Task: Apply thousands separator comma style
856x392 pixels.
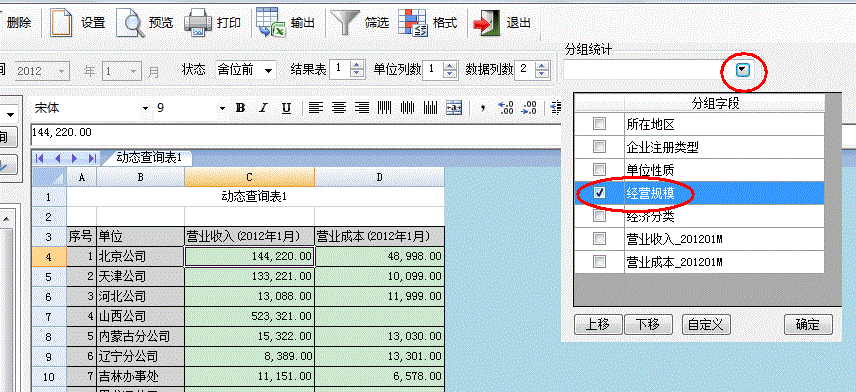Action: pos(483,108)
